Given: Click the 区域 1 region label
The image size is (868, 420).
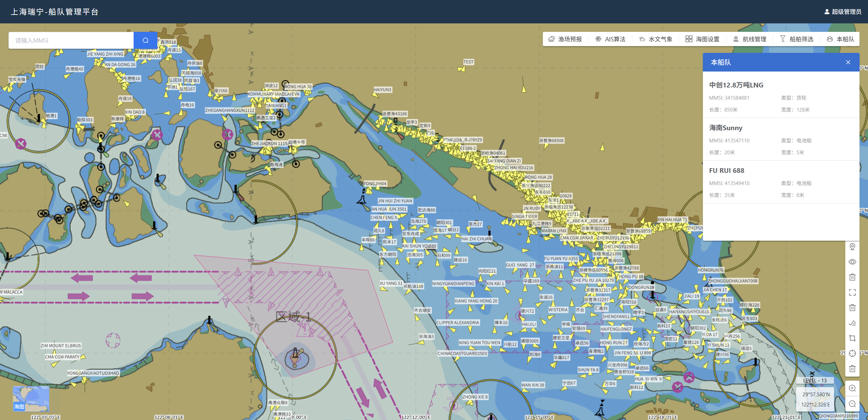Looking at the screenshot, I should (293, 317).
